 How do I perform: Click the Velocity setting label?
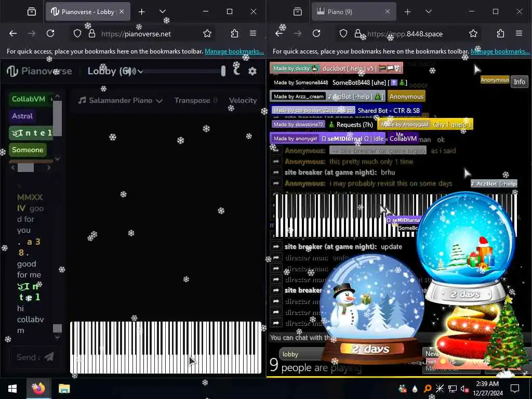243,100
